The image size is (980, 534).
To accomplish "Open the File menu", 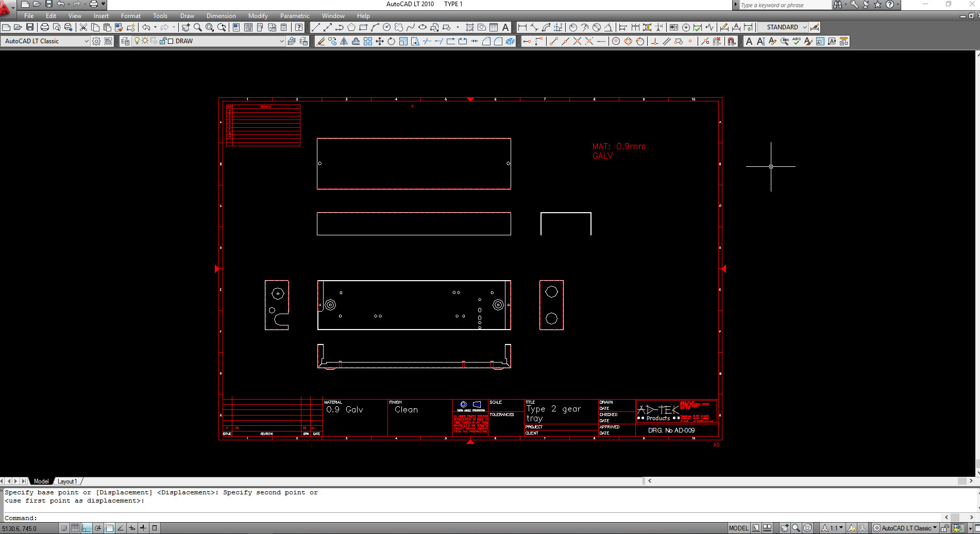I will [29, 16].
